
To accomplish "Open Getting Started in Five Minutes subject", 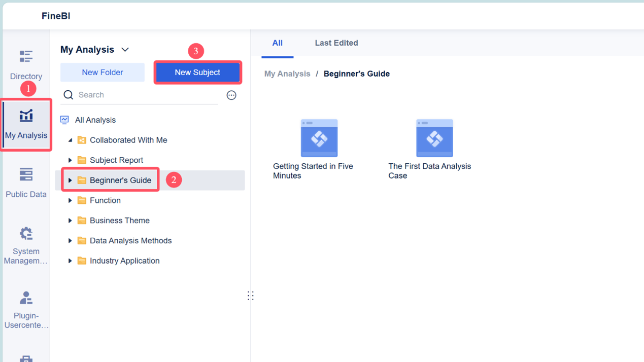I will point(319,138).
